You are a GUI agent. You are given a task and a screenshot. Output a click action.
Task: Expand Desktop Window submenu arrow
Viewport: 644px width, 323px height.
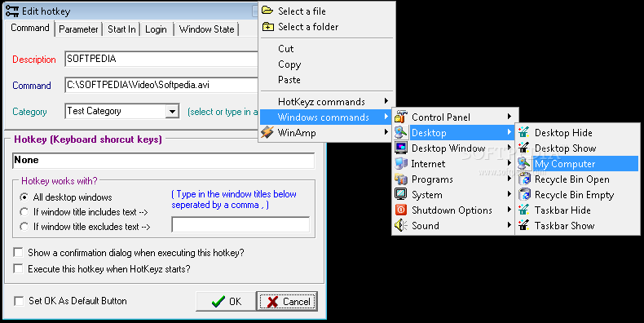point(509,148)
